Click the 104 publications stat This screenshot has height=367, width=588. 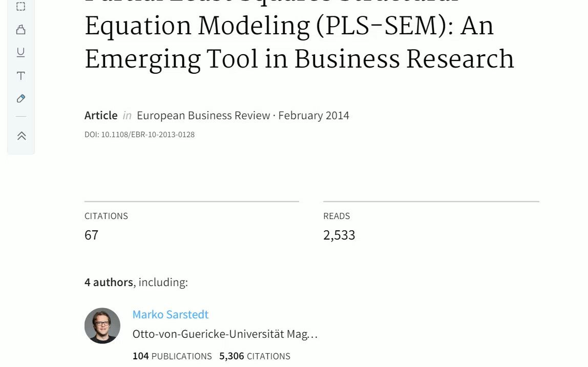point(172,356)
